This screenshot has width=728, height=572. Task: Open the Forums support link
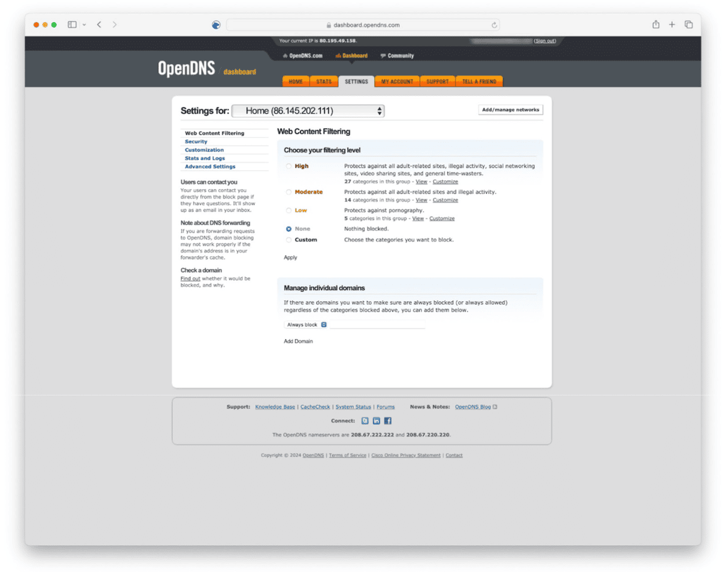click(x=386, y=407)
